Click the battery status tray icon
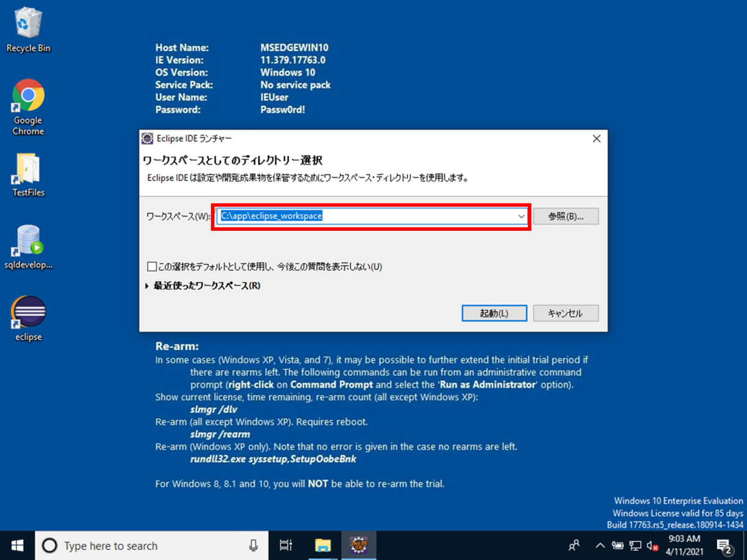The width and height of the screenshot is (747, 560). [x=618, y=546]
